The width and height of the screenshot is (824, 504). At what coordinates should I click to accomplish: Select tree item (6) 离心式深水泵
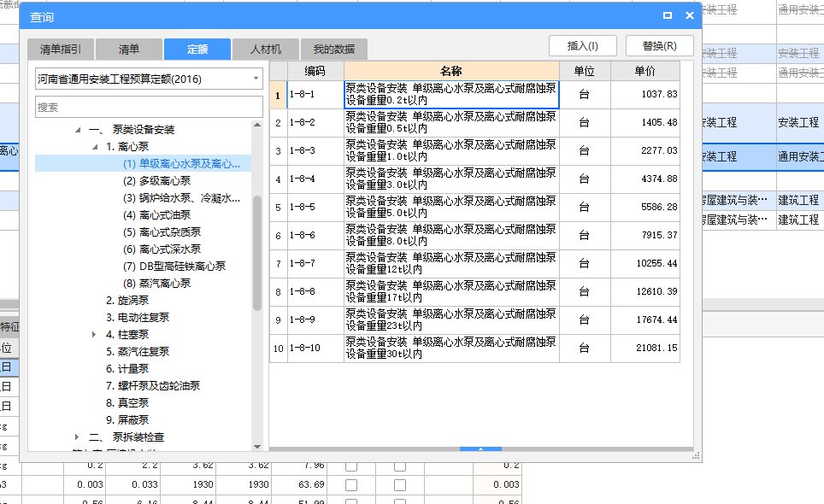pyautogui.click(x=162, y=249)
